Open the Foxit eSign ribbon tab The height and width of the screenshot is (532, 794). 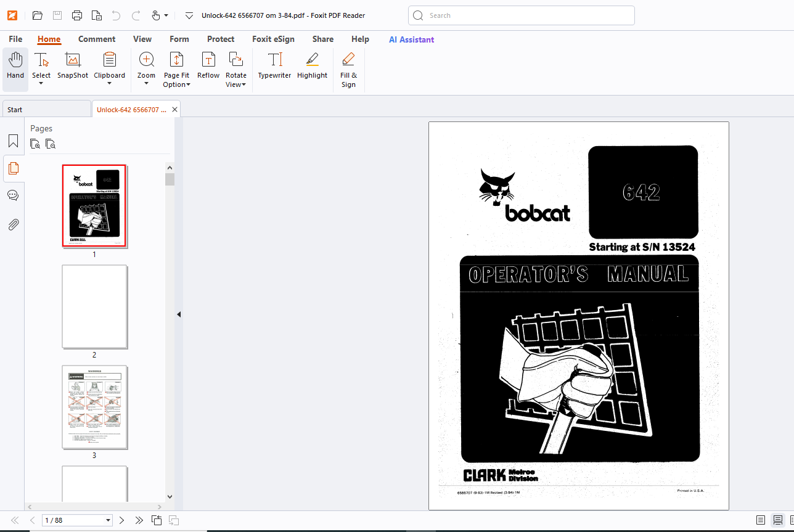pyautogui.click(x=273, y=39)
